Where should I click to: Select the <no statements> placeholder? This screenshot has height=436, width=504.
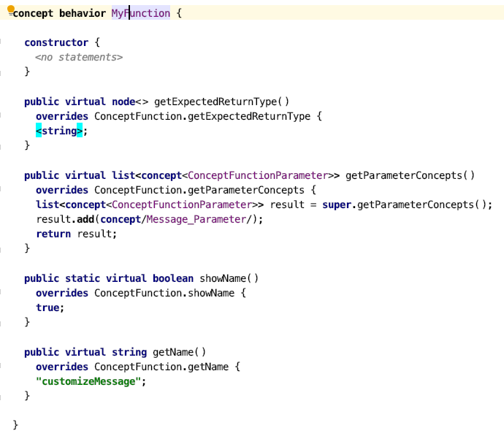pos(79,57)
